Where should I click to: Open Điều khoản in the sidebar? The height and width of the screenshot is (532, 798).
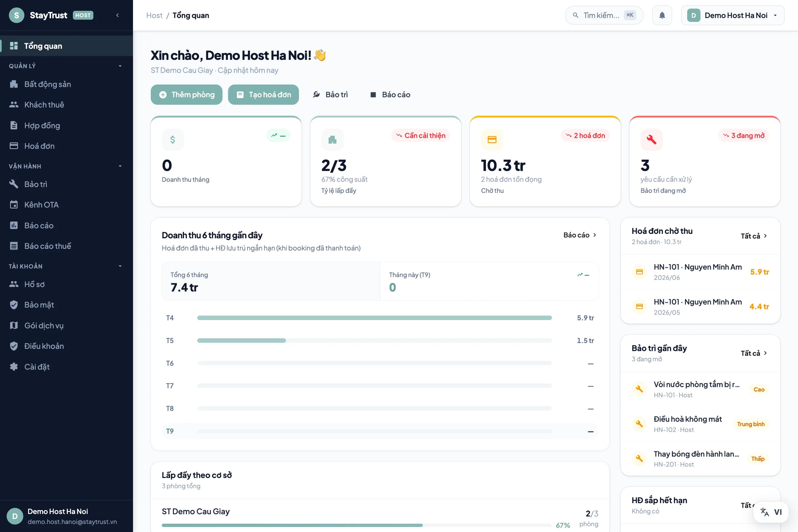coord(66,346)
